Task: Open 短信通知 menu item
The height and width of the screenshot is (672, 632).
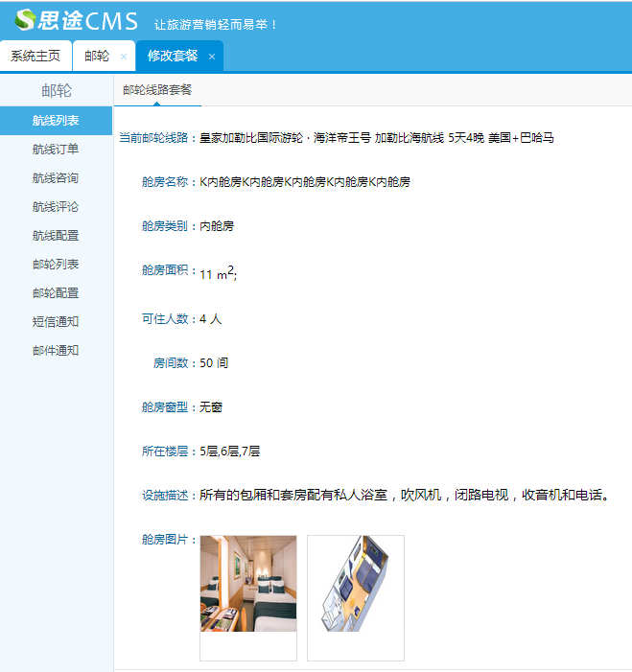Action: pyautogui.click(x=56, y=322)
